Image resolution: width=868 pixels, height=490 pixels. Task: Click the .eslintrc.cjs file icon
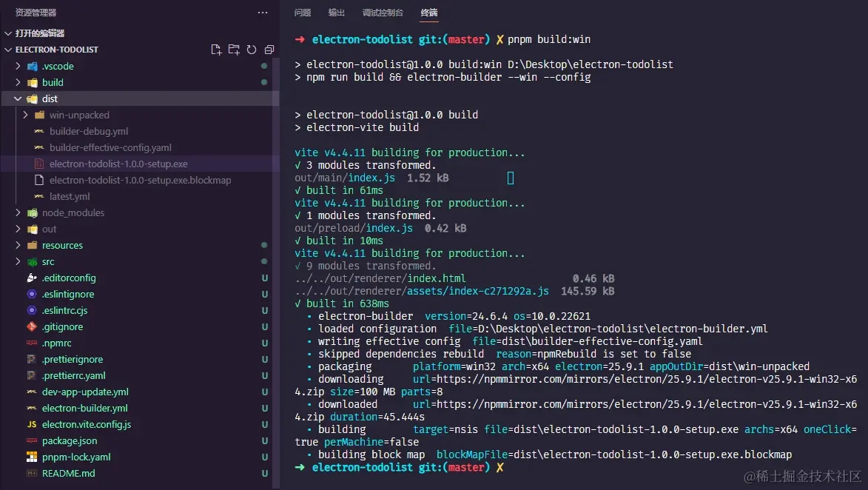pos(32,311)
